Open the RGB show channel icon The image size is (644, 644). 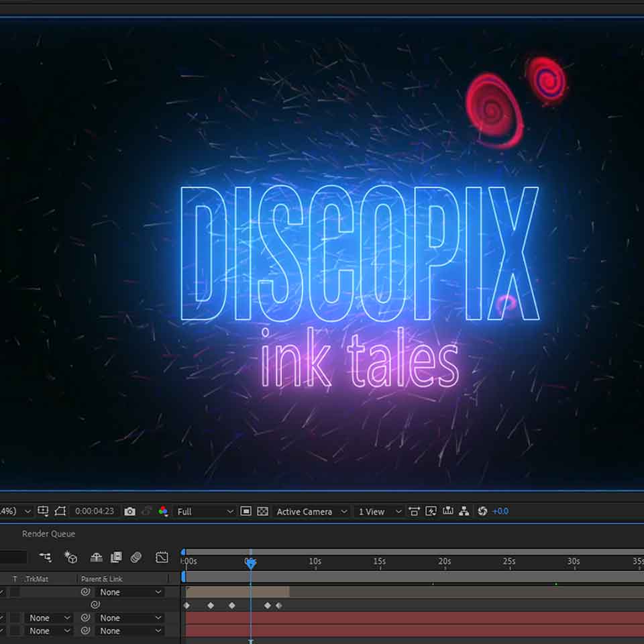(x=163, y=511)
